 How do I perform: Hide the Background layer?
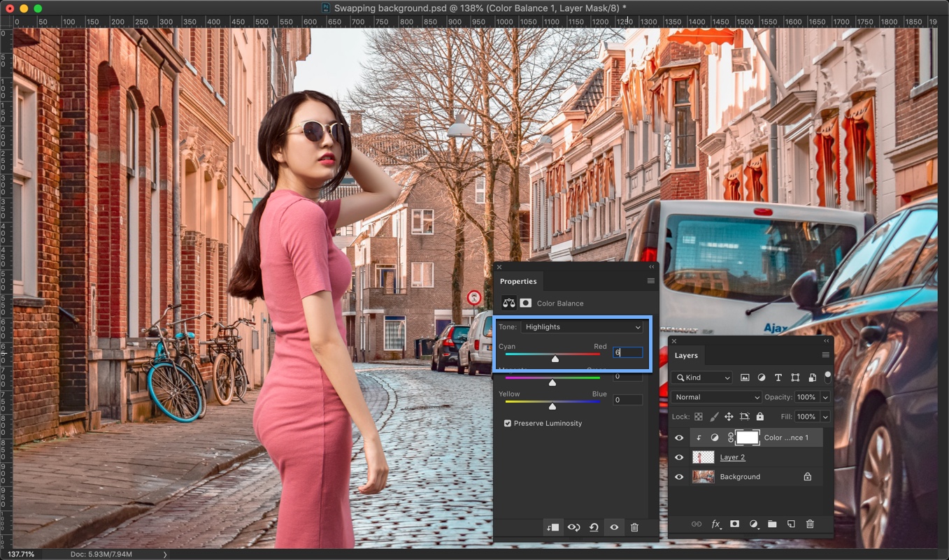[x=678, y=477]
